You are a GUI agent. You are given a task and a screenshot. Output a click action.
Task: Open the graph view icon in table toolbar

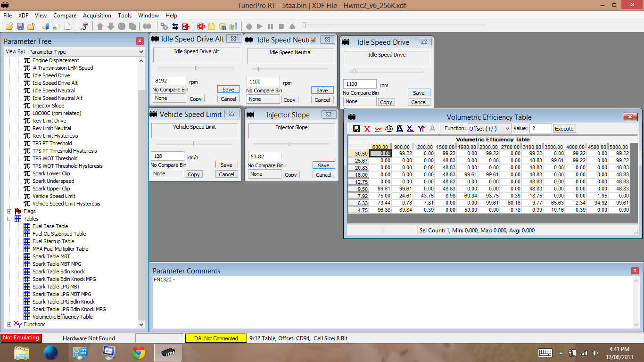coord(378,129)
